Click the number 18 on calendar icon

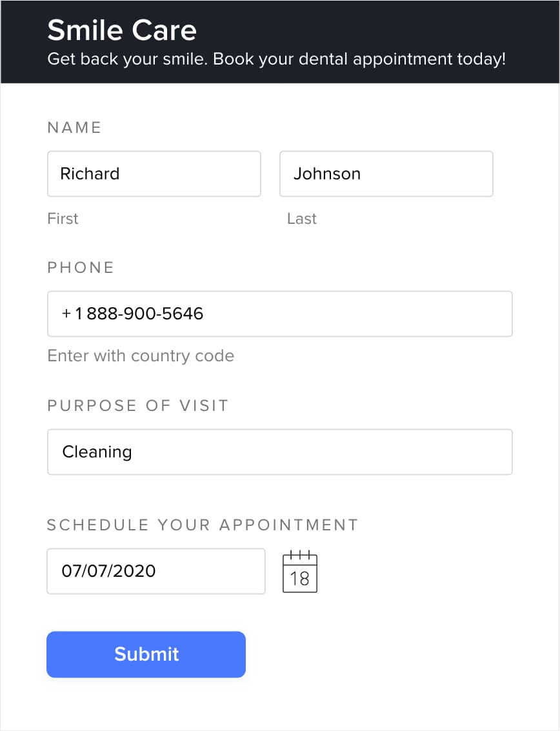[x=299, y=579]
